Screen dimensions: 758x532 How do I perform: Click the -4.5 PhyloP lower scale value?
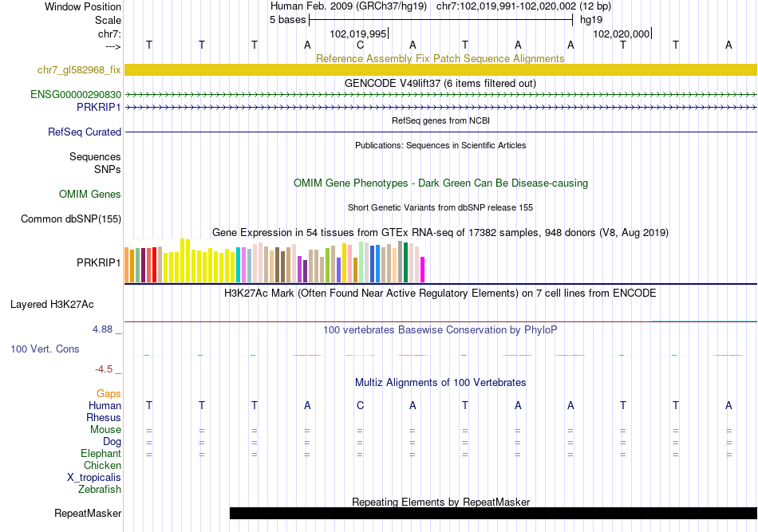click(x=104, y=369)
